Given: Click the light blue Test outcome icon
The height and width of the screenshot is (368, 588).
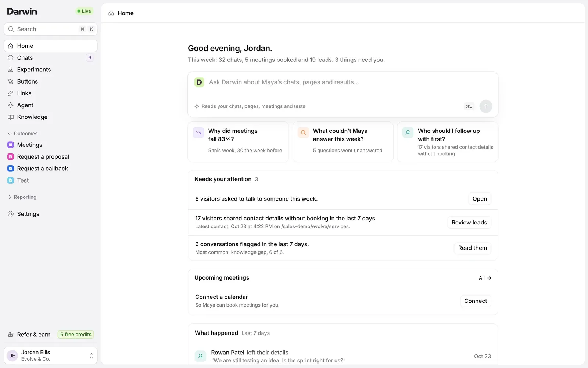Looking at the screenshot, I should (x=11, y=180).
